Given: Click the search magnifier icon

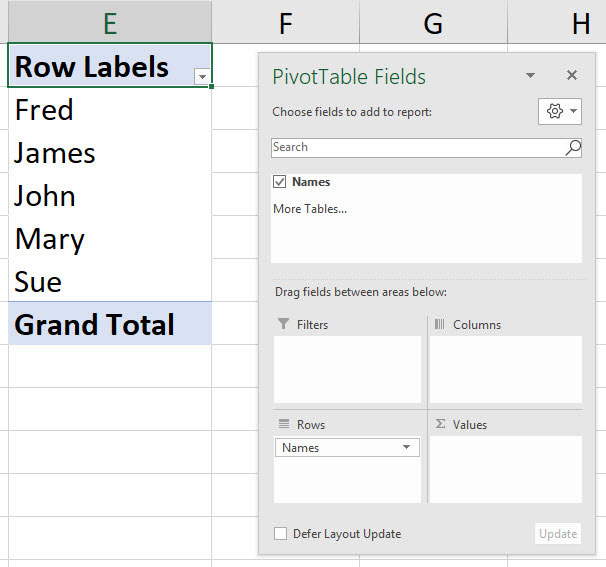Looking at the screenshot, I should [573, 148].
